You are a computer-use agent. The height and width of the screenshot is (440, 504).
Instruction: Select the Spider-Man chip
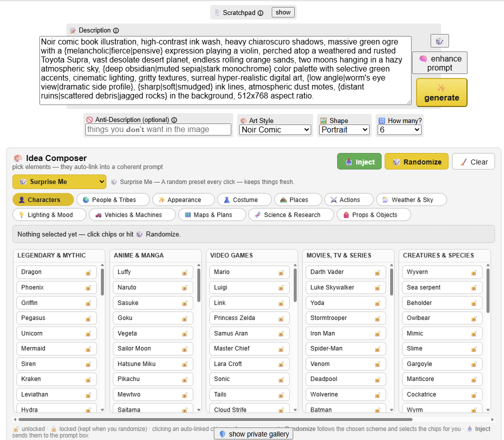coord(346,348)
